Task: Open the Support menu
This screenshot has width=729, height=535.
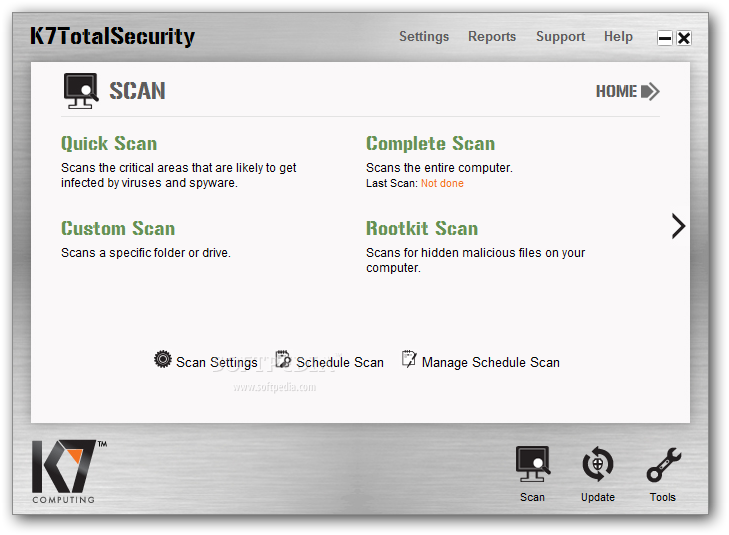Action: point(560,37)
